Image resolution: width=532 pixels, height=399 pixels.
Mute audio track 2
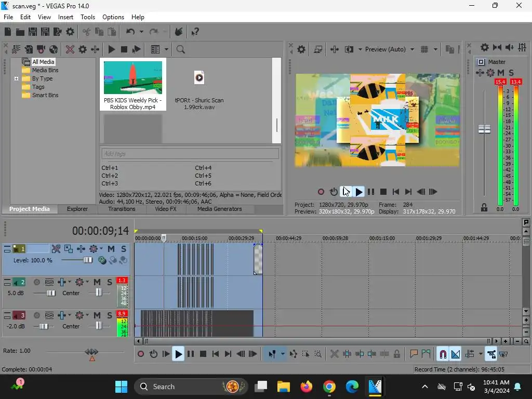tap(97, 282)
